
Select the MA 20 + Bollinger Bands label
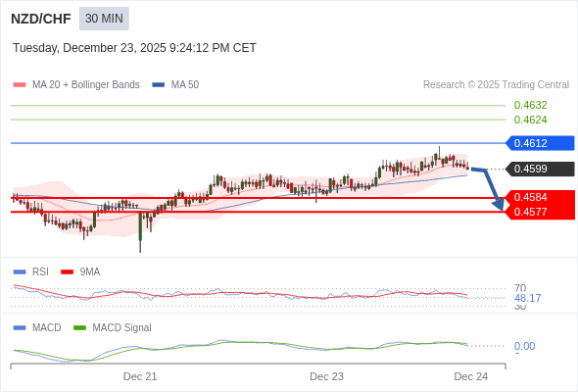click(86, 85)
